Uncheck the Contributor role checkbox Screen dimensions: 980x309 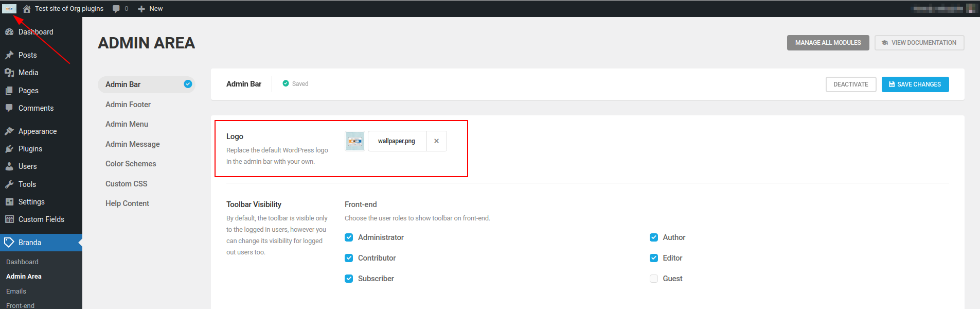349,258
